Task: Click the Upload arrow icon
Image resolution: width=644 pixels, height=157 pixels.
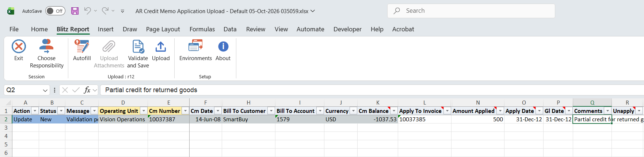Action: point(161,47)
